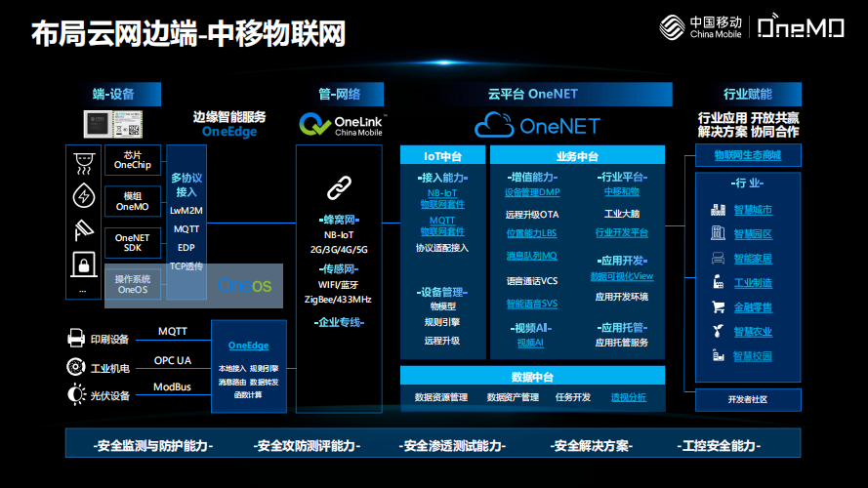Click the OneNET SDK box

coord(133,243)
